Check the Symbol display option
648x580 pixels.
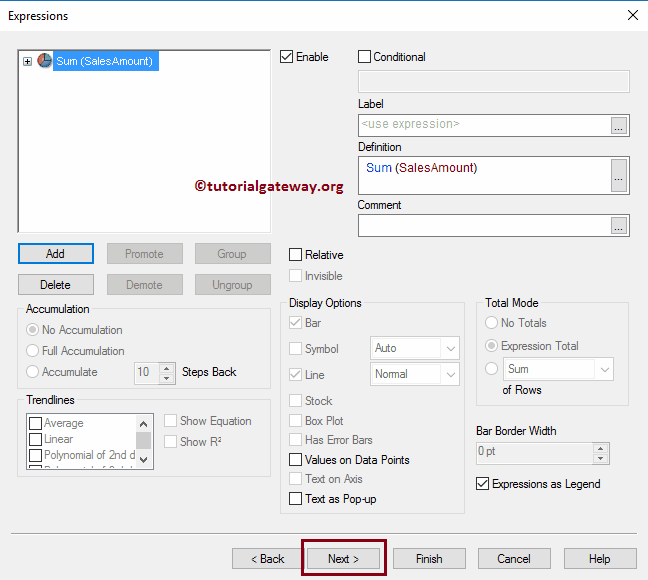point(295,348)
